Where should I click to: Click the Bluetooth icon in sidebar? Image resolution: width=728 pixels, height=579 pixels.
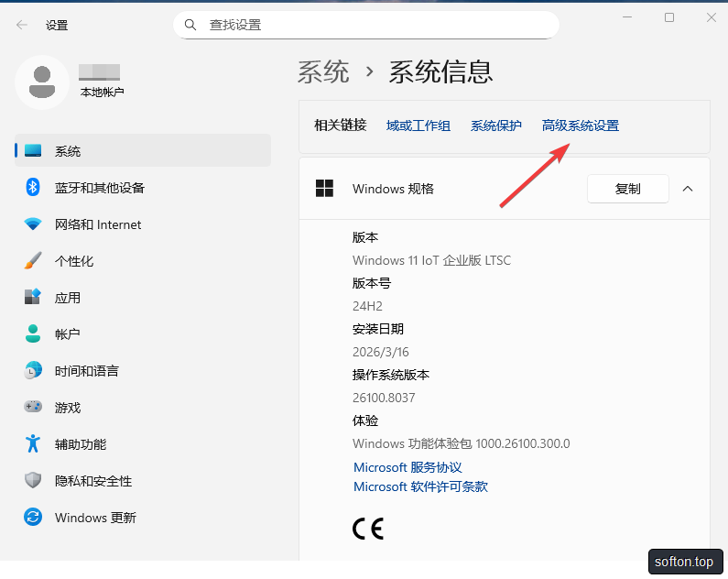[32, 187]
